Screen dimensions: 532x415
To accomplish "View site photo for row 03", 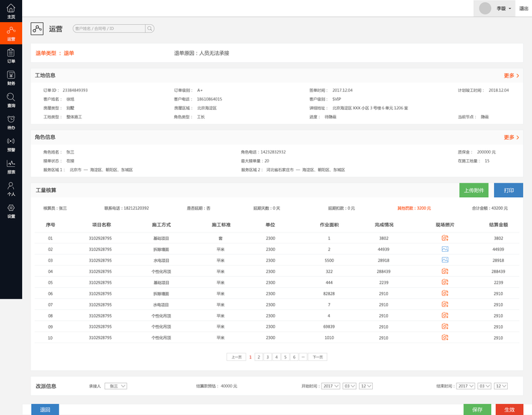I will pos(445,260).
